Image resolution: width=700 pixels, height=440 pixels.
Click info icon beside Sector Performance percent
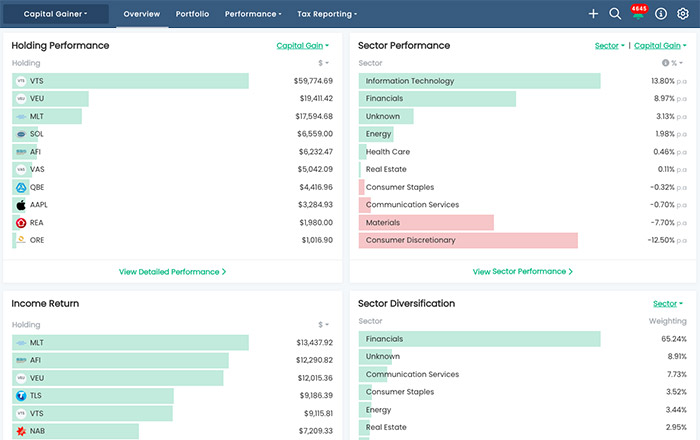click(x=666, y=63)
